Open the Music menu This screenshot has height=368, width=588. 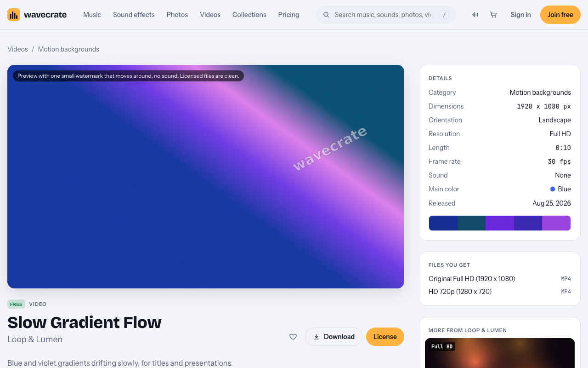pyautogui.click(x=92, y=15)
